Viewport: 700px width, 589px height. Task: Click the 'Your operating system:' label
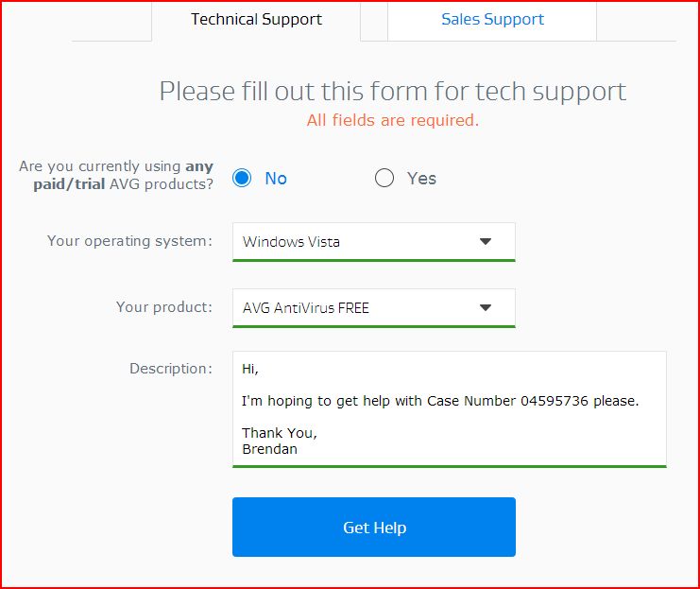click(x=129, y=241)
